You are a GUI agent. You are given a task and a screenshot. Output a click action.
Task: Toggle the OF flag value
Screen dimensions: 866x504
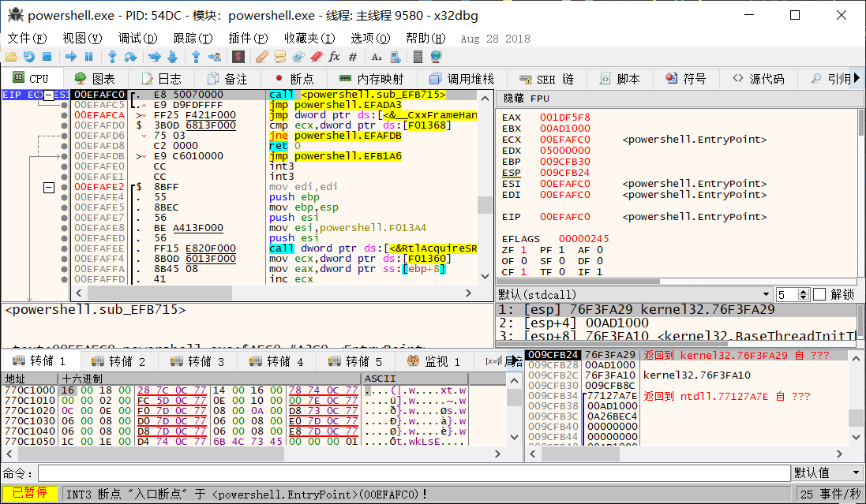click(523, 261)
